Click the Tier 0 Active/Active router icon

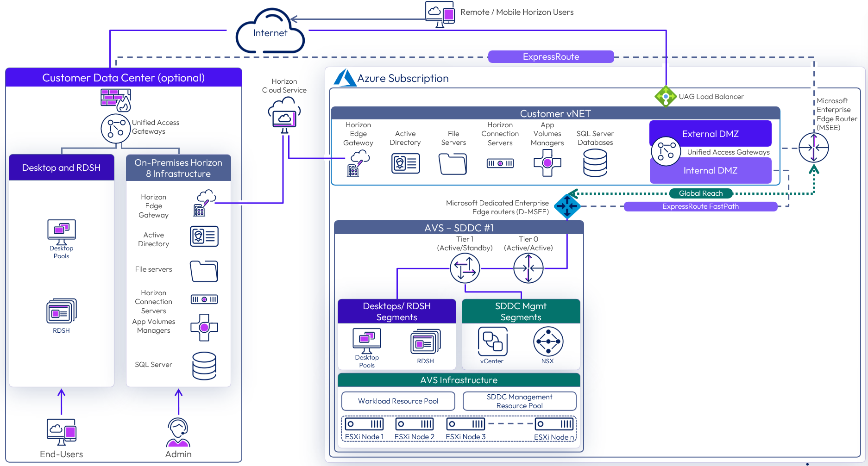tap(528, 268)
